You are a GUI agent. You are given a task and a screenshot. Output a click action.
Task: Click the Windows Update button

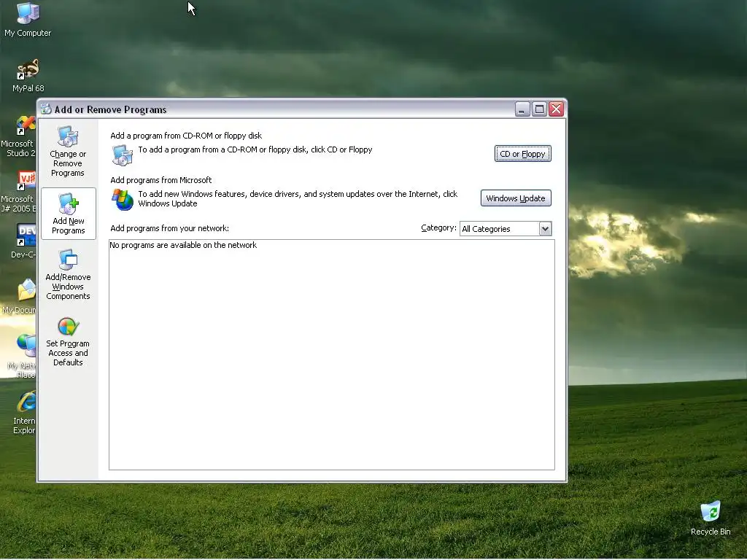(x=516, y=198)
